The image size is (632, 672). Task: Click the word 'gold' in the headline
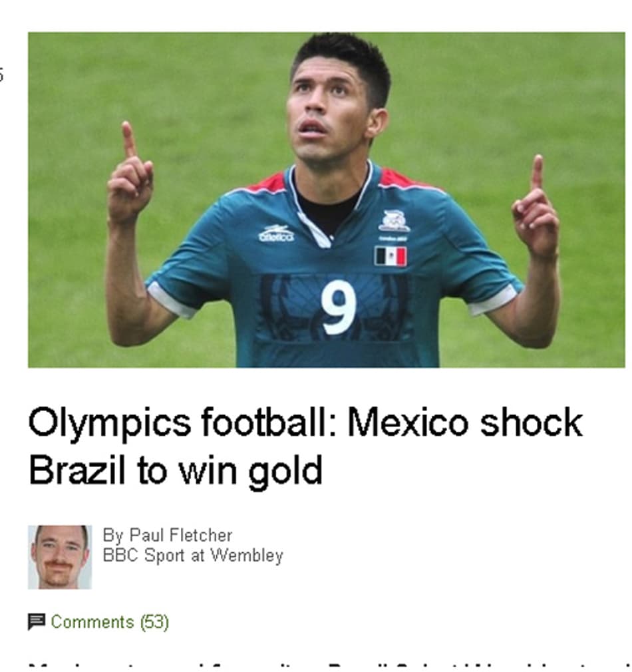click(x=285, y=472)
